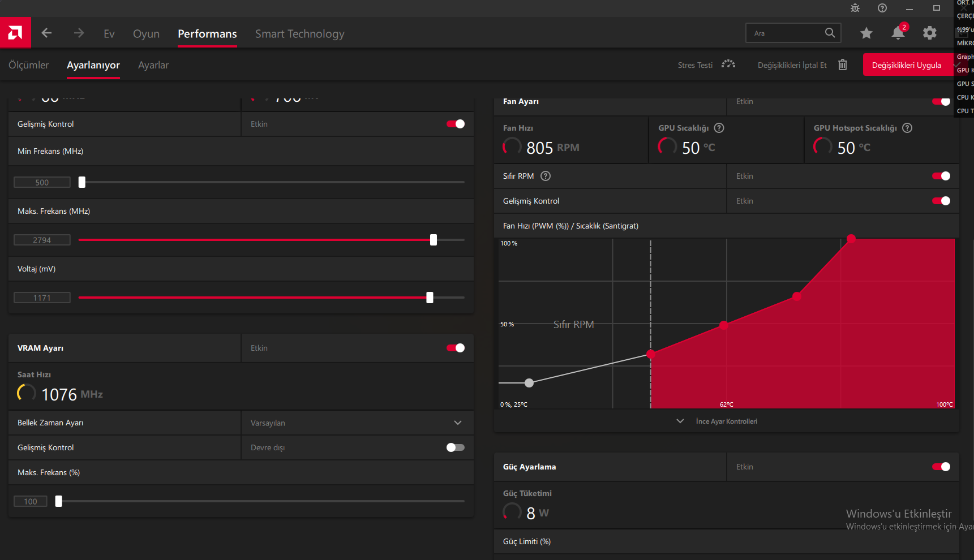Click the 1076 MHz Saat Hızı reading
This screenshot has height=560, width=974.
point(72,394)
